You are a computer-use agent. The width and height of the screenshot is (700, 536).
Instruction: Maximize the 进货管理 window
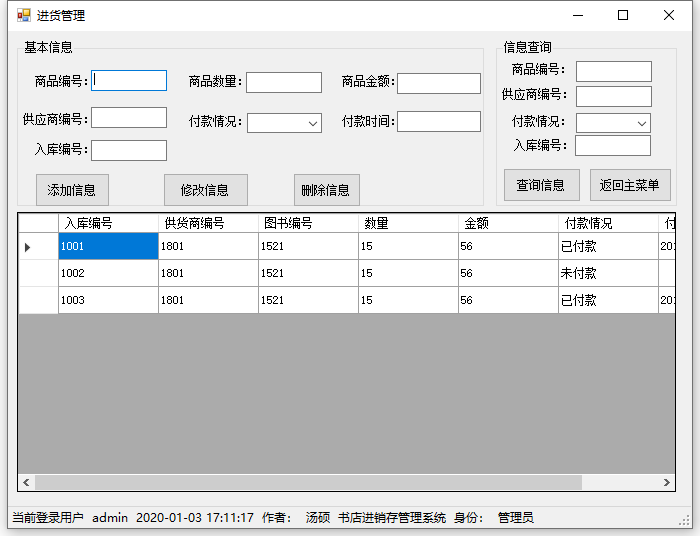623,16
